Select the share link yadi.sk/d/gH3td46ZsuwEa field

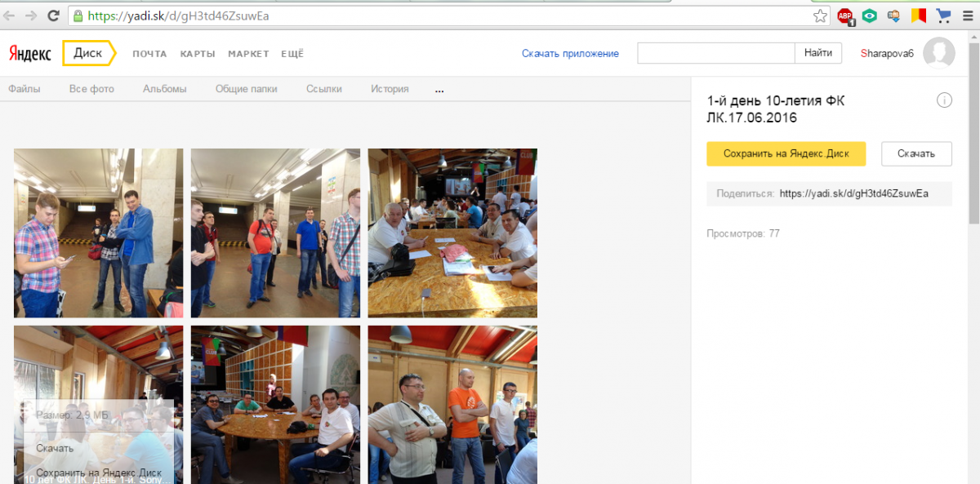click(830, 194)
